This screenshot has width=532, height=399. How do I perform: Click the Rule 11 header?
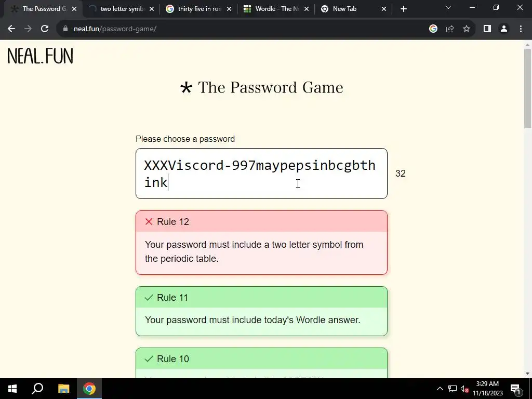261,298
